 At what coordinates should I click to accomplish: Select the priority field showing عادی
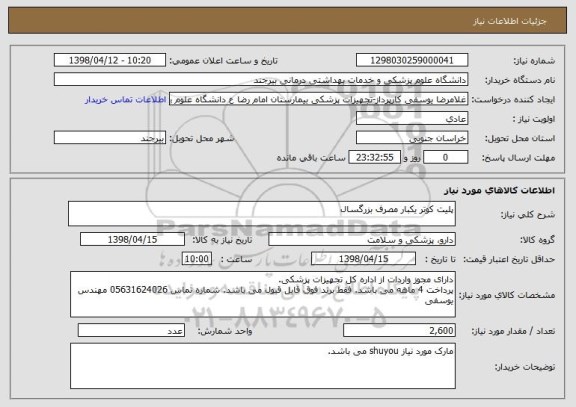tap(412, 119)
